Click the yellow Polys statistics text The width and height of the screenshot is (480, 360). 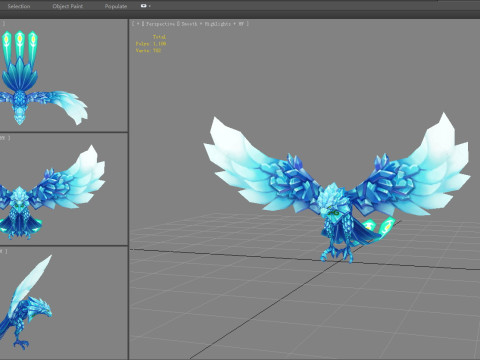[151, 44]
